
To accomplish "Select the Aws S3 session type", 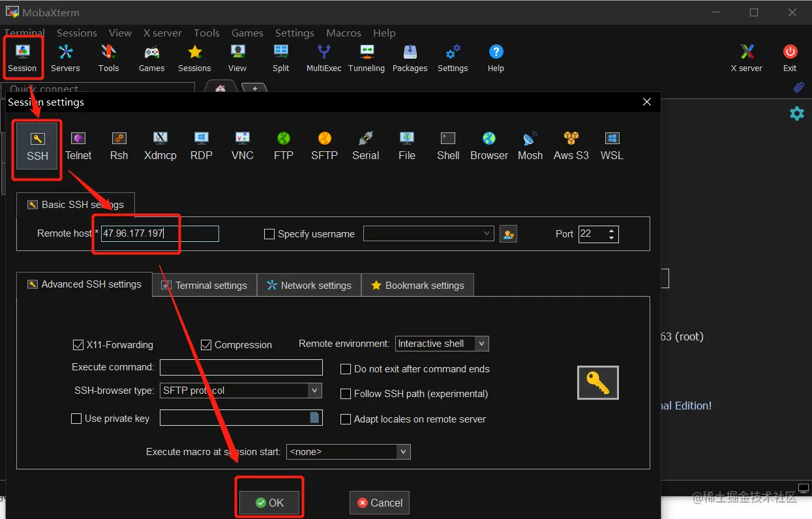I will (x=571, y=146).
